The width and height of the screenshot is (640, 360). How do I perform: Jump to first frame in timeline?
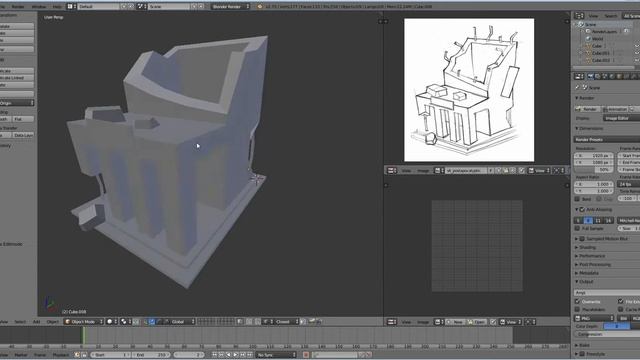pyautogui.click(x=214, y=355)
